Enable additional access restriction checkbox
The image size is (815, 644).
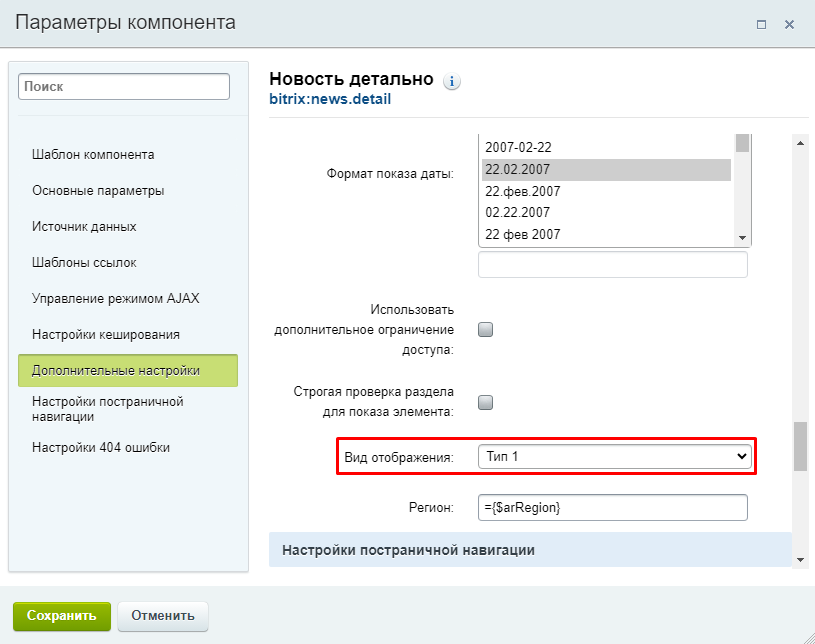[x=485, y=330]
